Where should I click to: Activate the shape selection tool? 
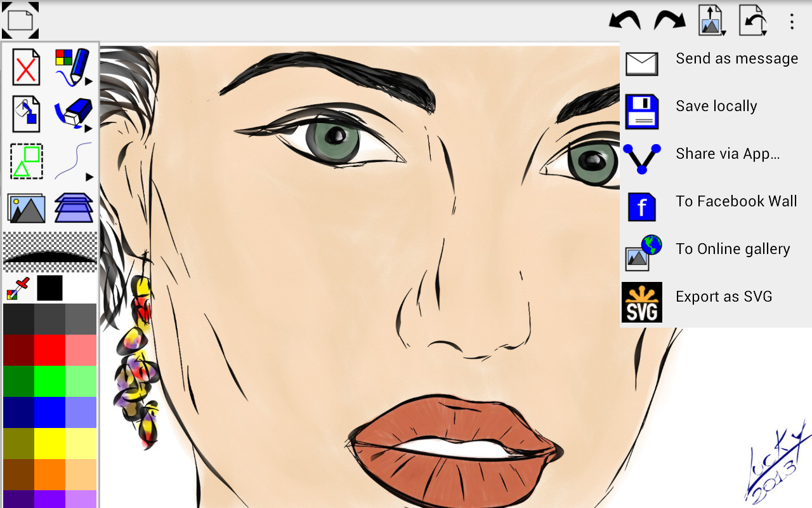coord(25,161)
